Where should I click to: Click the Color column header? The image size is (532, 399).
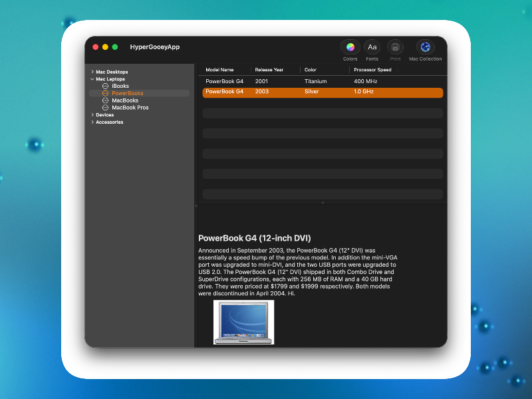click(311, 70)
